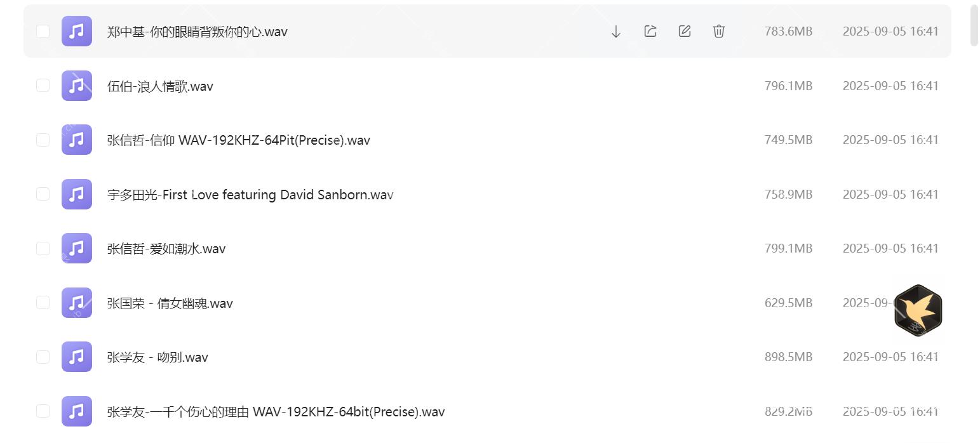Select the checkbox for 伍伯-浪人情歌.wav
Viewport: 980px width, 443px height.
click(43, 85)
